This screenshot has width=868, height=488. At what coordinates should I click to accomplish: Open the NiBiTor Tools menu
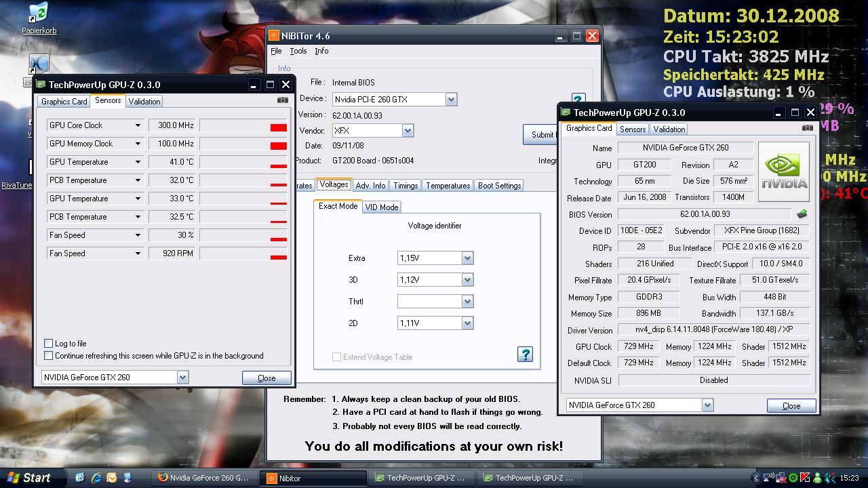[298, 51]
